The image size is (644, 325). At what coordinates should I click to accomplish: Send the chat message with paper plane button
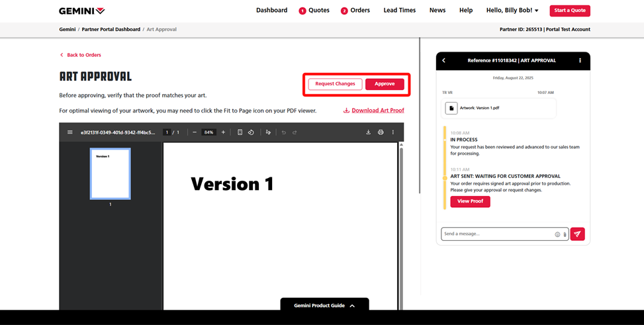point(577,234)
